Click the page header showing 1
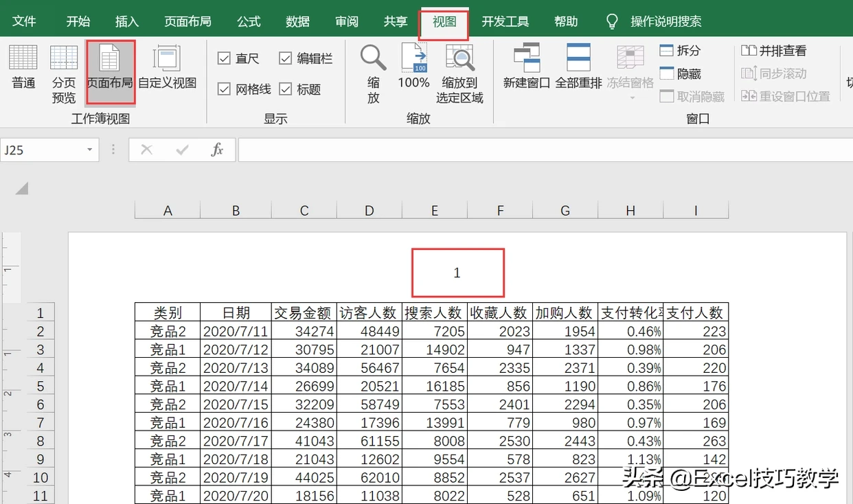This screenshot has width=853, height=504. tap(457, 273)
